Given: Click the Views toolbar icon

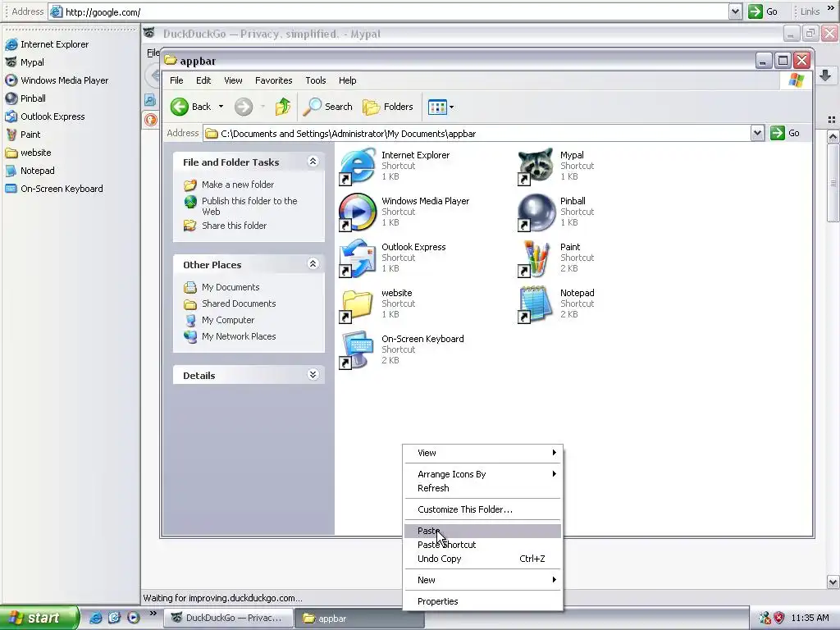Looking at the screenshot, I should (437, 107).
